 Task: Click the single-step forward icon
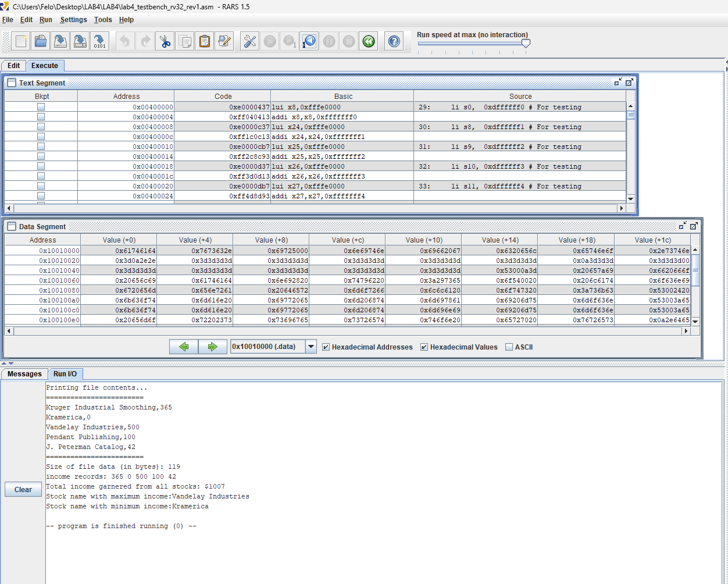pyautogui.click(x=290, y=41)
